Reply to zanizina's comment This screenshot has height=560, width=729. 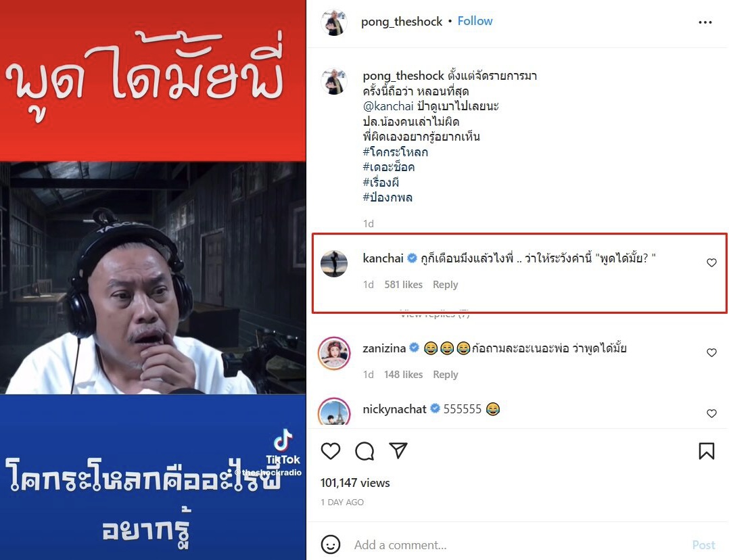(445, 375)
